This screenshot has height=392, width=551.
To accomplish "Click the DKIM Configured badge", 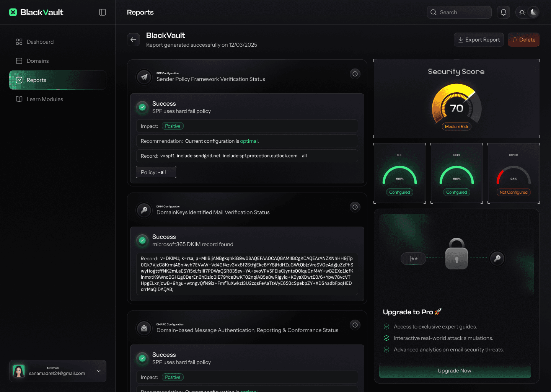I will click(456, 192).
